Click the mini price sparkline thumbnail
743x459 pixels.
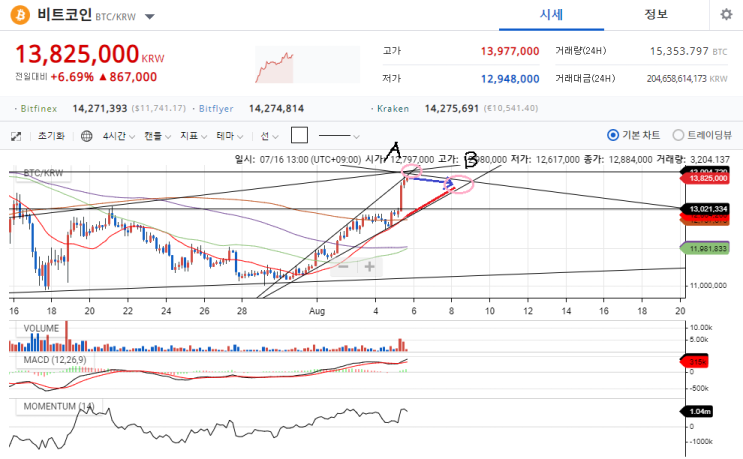308,65
